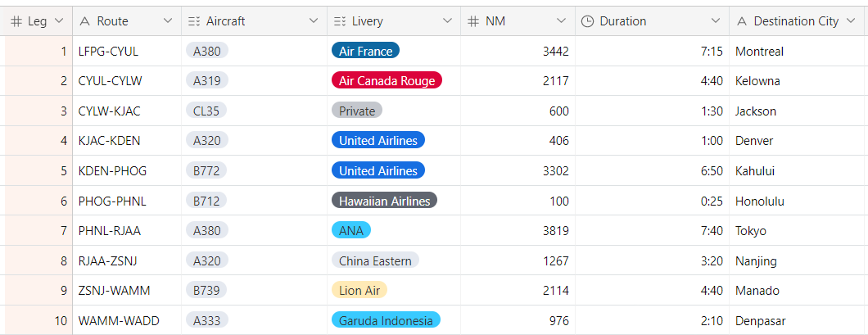Click the select-type icon on Livery column
Image resolution: width=868 pixels, height=335 pixels.
point(340,21)
